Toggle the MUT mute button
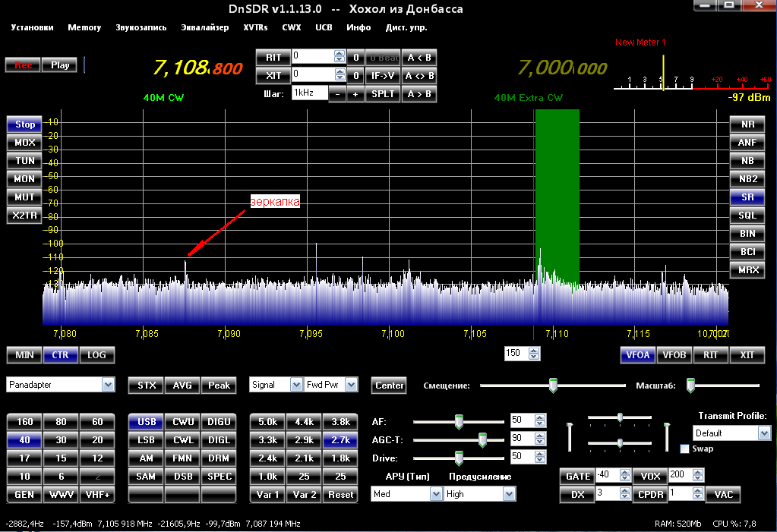The image size is (777, 532). point(25,197)
